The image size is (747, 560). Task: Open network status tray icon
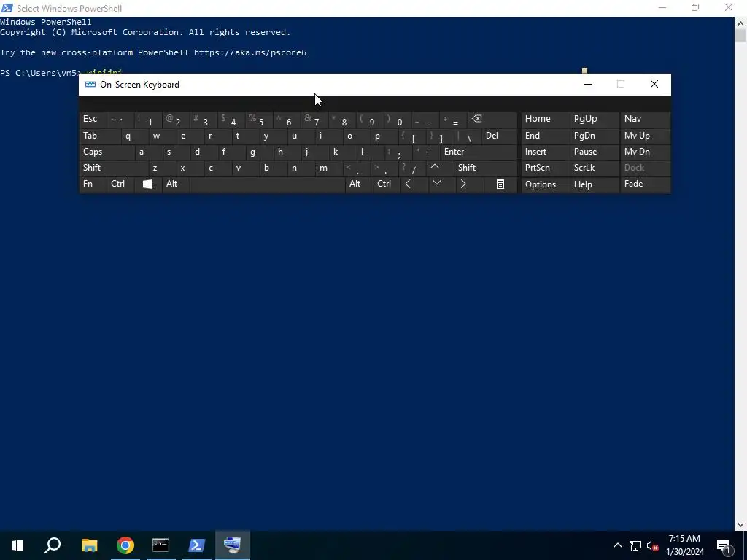click(x=635, y=545)
